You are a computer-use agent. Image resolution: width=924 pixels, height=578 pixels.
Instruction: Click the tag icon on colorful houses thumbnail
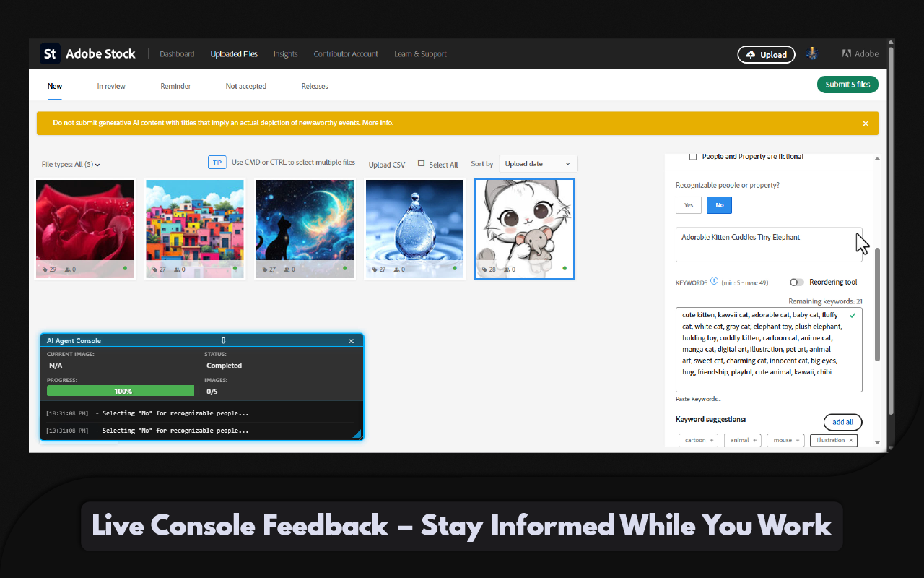[153, 269]
